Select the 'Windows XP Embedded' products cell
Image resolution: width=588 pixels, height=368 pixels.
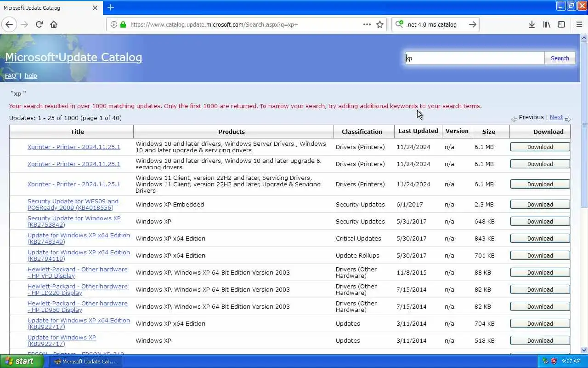tap(233, 204)
